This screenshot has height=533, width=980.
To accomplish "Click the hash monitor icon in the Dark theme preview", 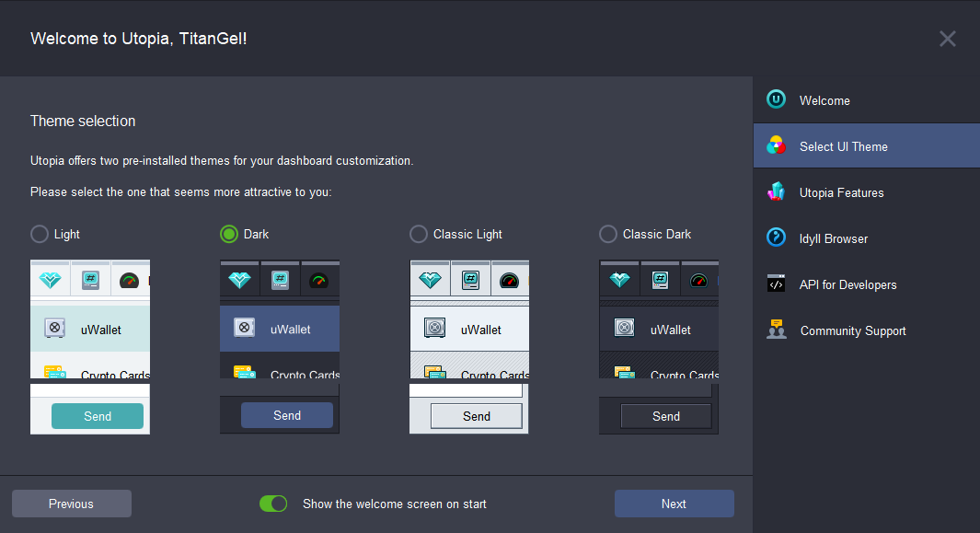I will pos(280,280).
